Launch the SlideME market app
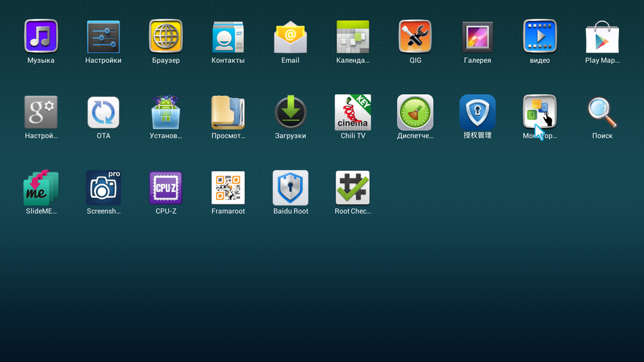Viewport: 644px width, 362px height. pyautogui.click(x=41, y=188)
